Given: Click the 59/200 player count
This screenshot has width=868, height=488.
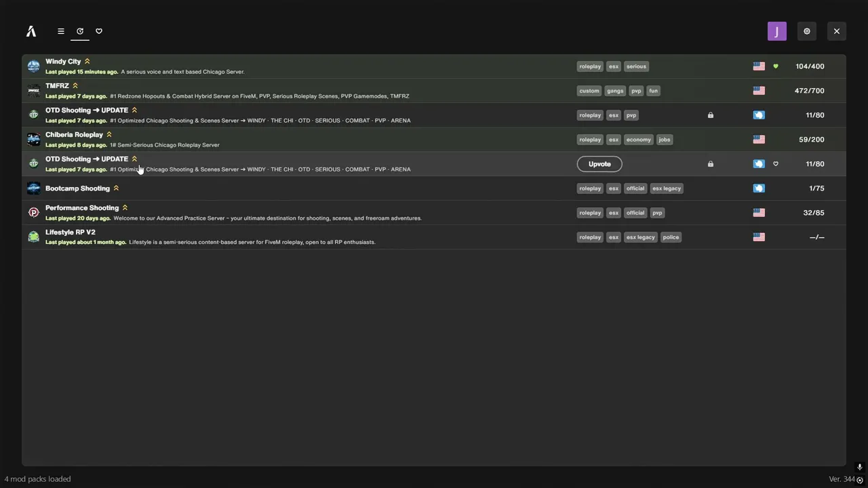Looking at the screenshot, I should pyautogui.click(x=812, y=140).
